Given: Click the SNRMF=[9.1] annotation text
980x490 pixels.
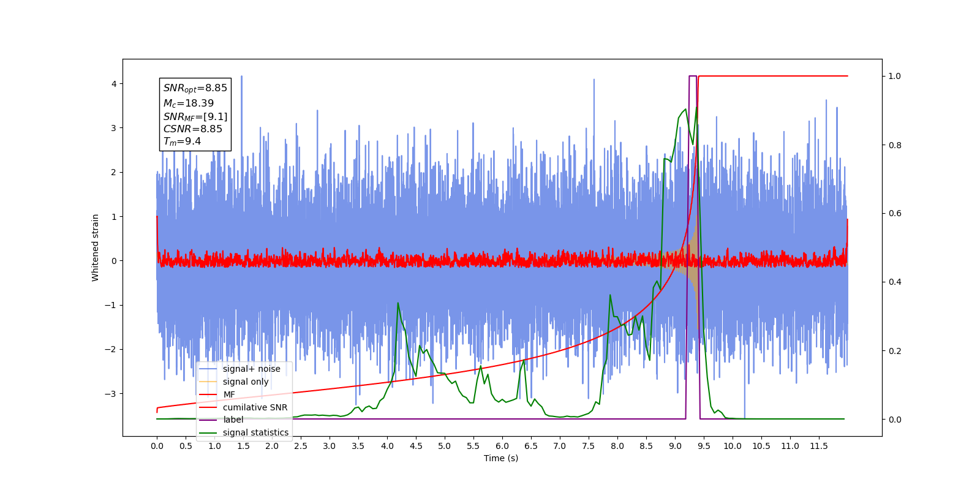Looking at the screenshot, I should 195,116.
